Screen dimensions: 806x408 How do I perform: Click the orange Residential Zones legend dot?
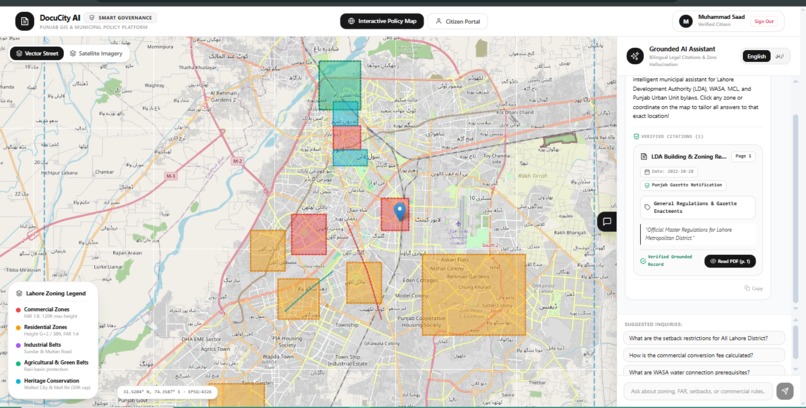(x=18, y=327)
